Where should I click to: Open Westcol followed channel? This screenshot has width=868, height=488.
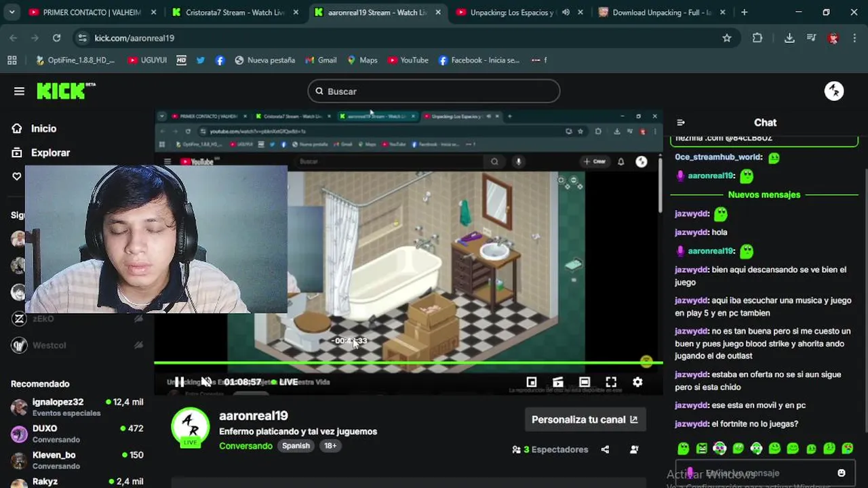point(77,345)
